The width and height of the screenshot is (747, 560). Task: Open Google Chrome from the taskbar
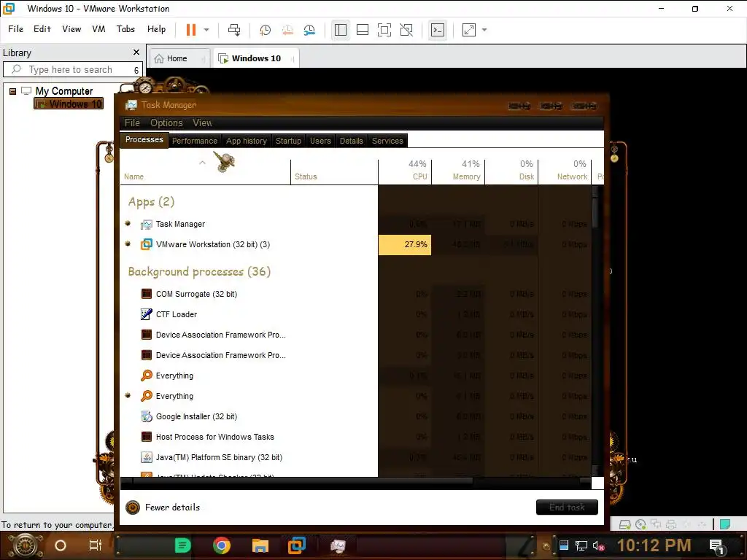tap(222, 545)
